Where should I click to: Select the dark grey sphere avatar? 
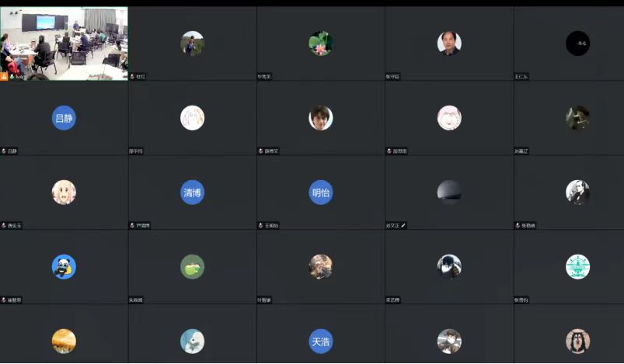pyautogui.click(x=449, y=192)
